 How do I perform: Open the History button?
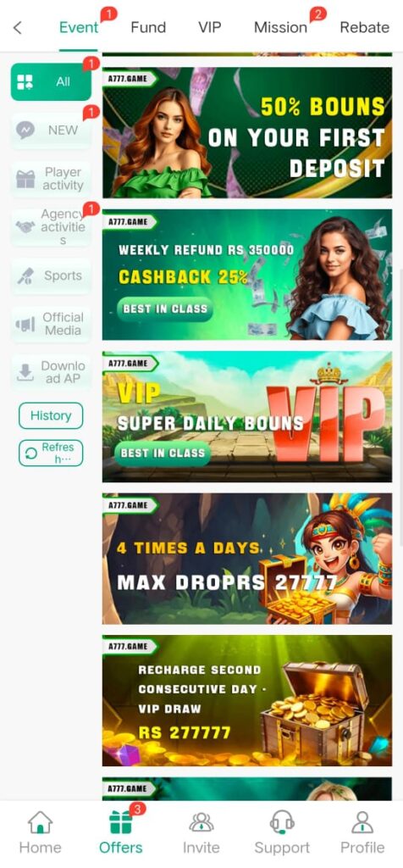coord(51,415)
